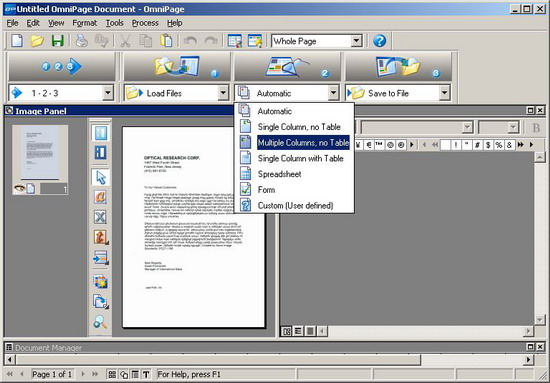Click the Open folder icon in the toolbar
550x383 pixels.
point(37,41)
